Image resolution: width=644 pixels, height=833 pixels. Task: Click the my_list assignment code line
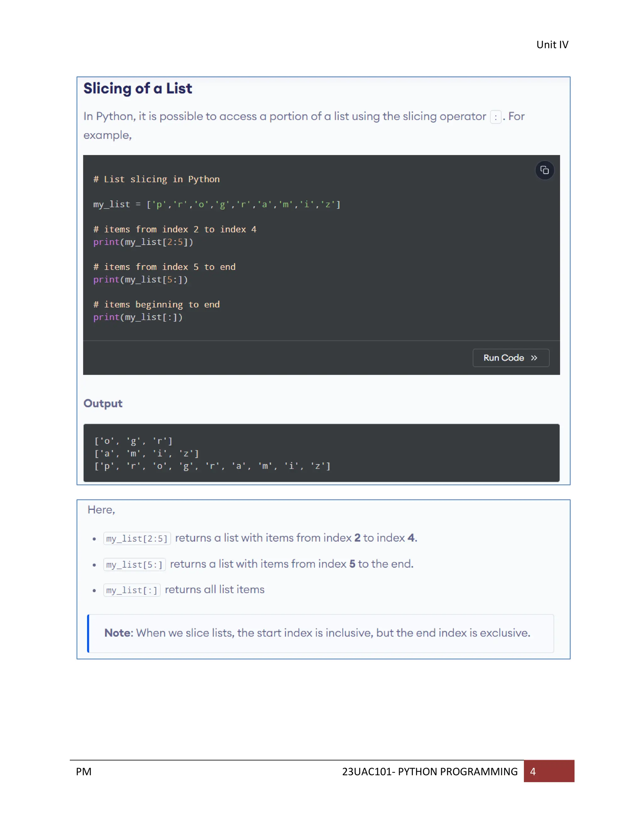[x=217, y=204]
